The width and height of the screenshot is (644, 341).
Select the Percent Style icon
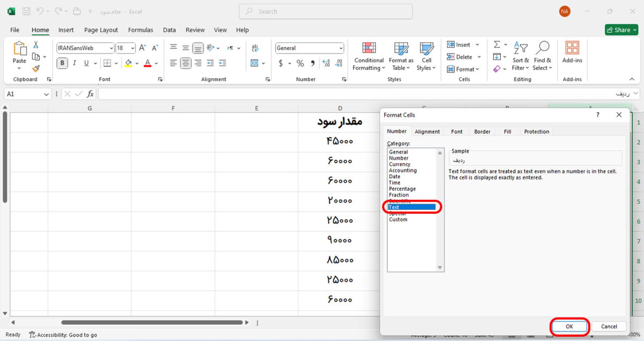click(x=300, y=63)
